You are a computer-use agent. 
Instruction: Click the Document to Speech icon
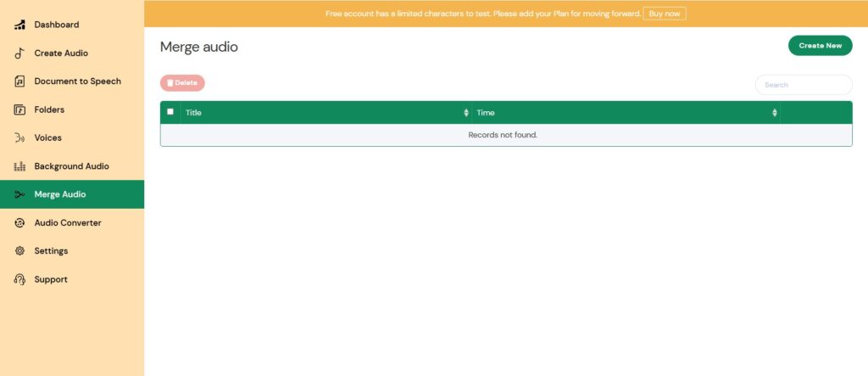[x=19, y=81]
